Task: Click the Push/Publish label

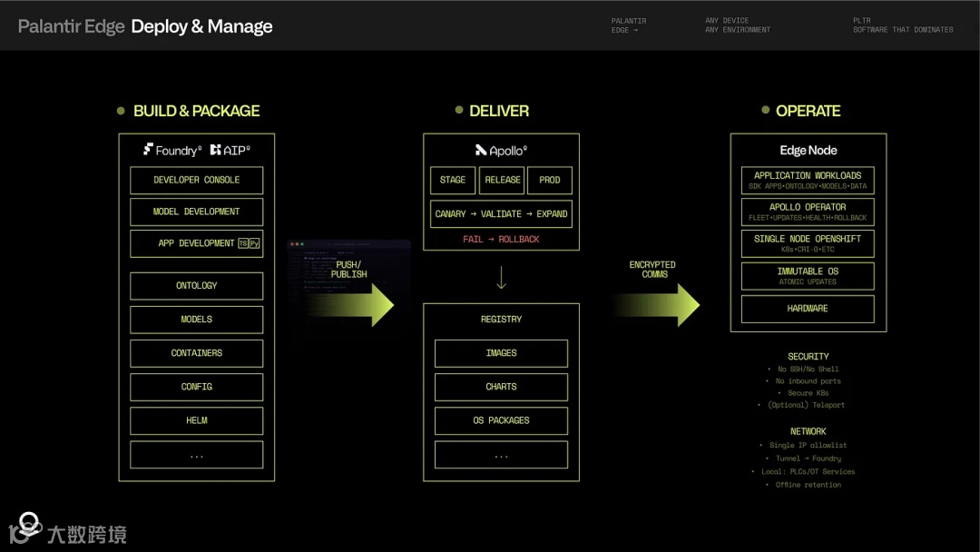Action: tap(348, 270)
